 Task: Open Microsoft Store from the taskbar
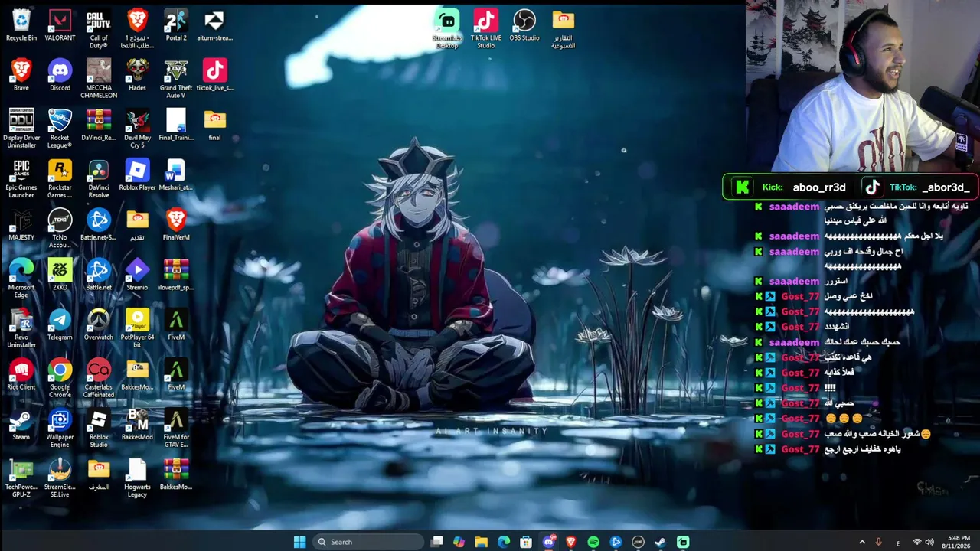pos(526,542)
